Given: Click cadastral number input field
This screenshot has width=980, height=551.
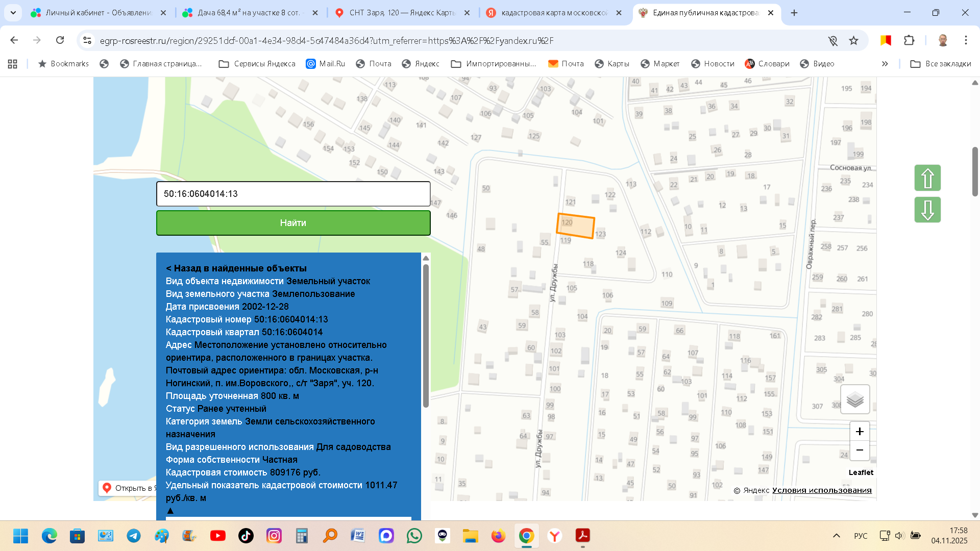Looking at the screenshot, I should pyautogui.click(x=293, y=194).
